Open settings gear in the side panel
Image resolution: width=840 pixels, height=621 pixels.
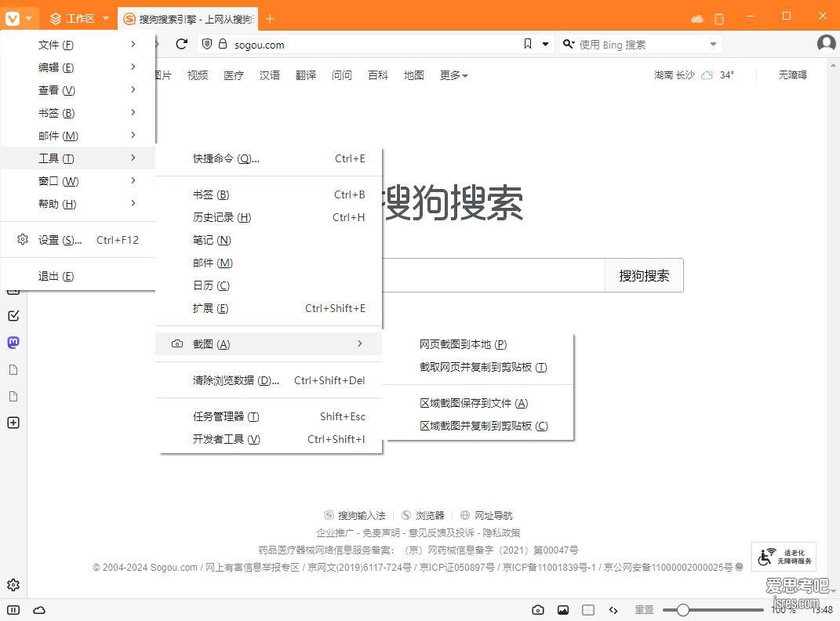[13, 585]
